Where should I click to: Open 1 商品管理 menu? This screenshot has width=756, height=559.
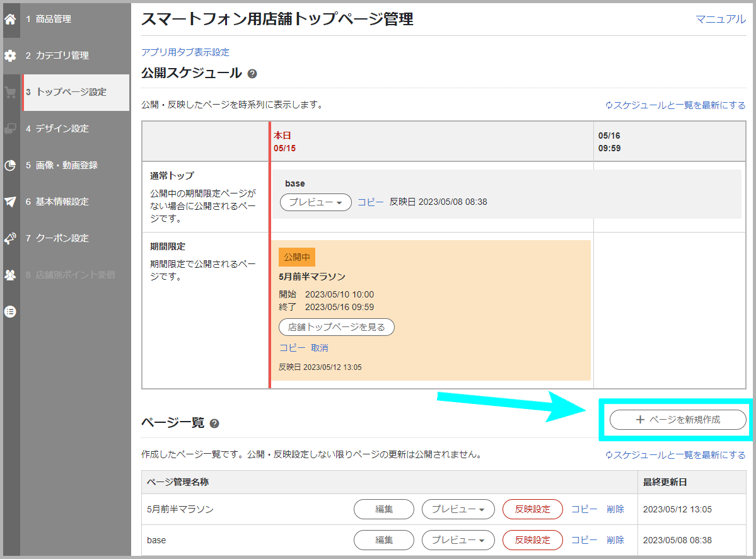(x=76, y=20)
